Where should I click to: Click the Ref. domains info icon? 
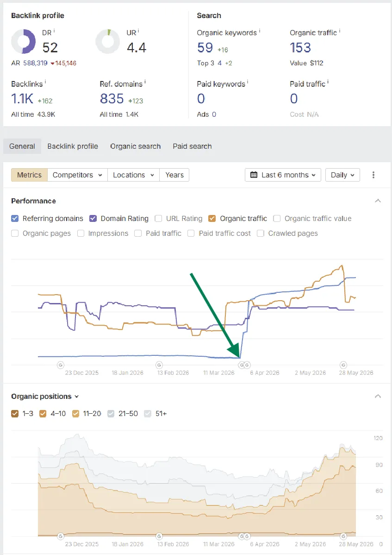pyautogui.click(x=145, y=82)
